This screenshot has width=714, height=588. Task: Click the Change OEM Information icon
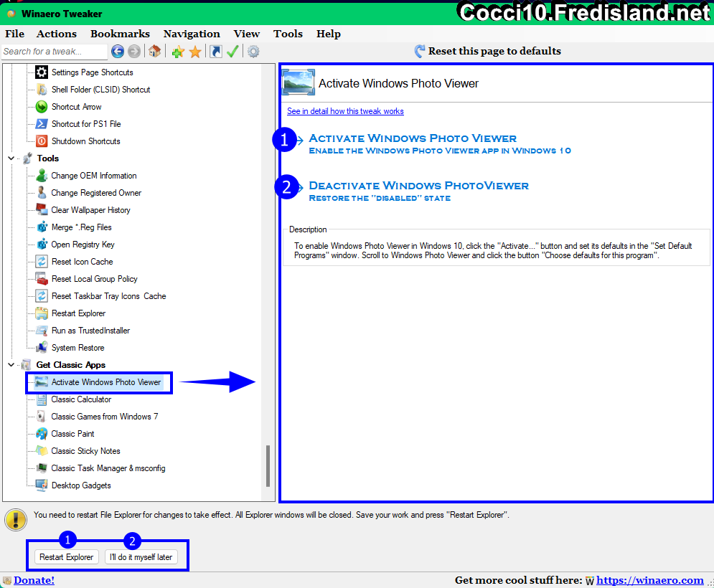(42, 175)
